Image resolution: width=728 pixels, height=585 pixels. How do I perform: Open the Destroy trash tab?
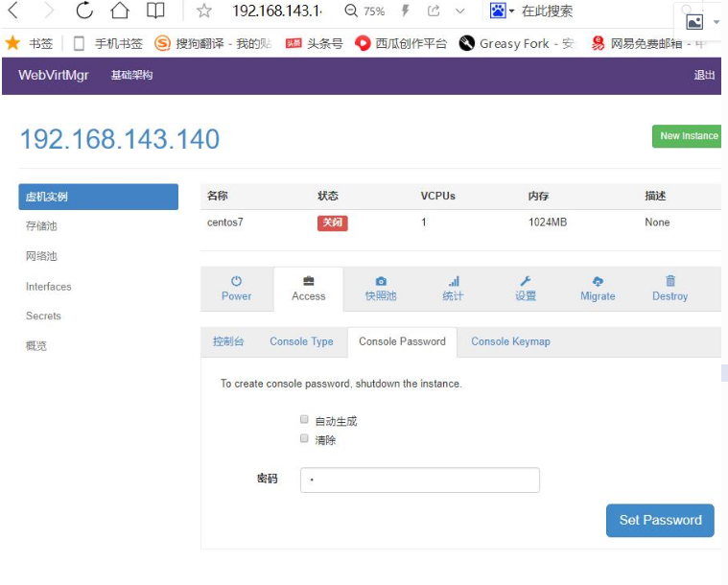[669, 289]
